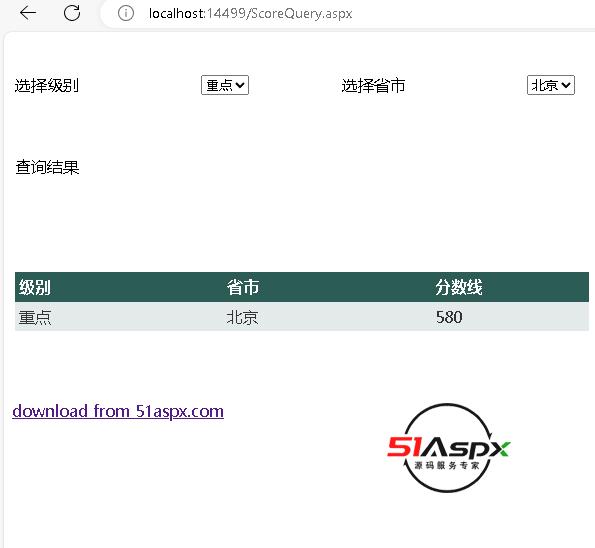Image resolution: width=595 pixels, height=548 pixels.
Task: Open the download from 51aspx.com link
Action: [118, 411]
